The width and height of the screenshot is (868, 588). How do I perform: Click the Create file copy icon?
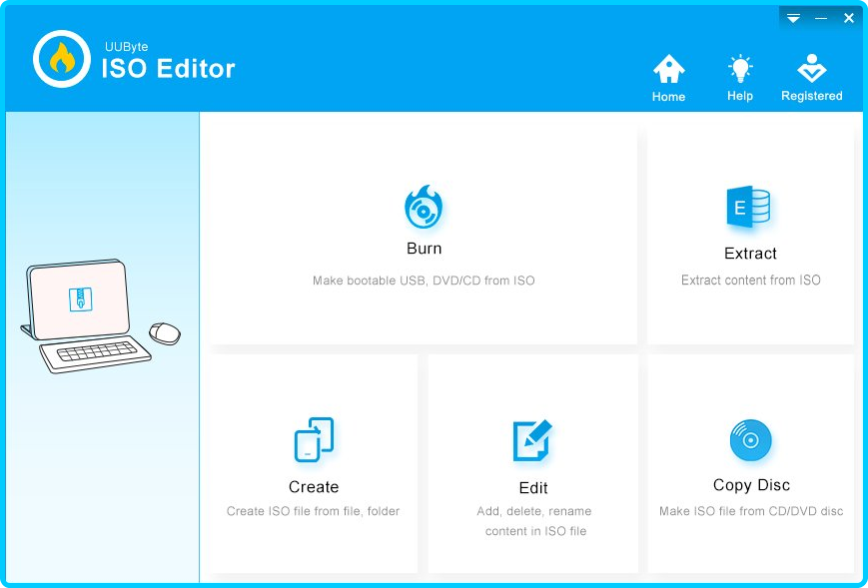(x=314, y=439)
